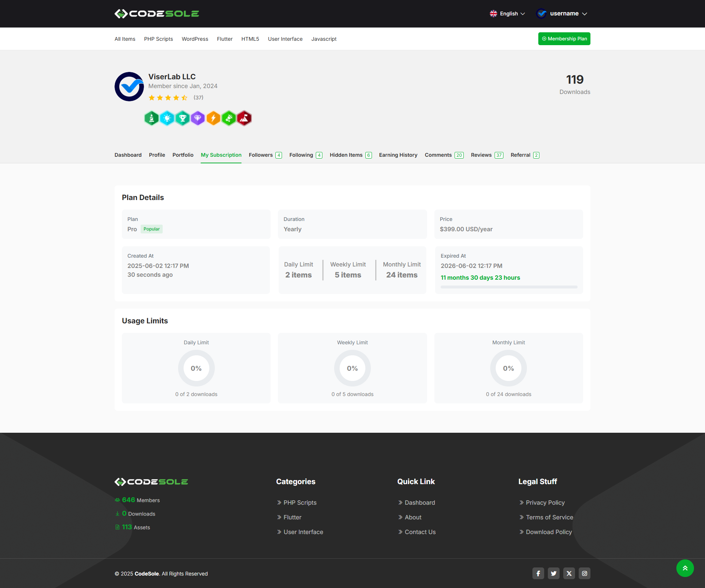Click the green megaphone badge

[229, 118]
